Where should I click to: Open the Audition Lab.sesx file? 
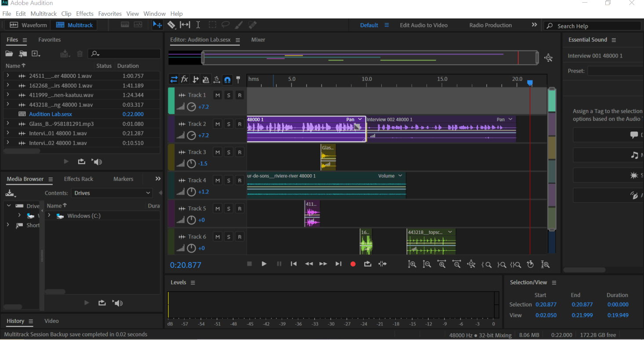[51, 114]
